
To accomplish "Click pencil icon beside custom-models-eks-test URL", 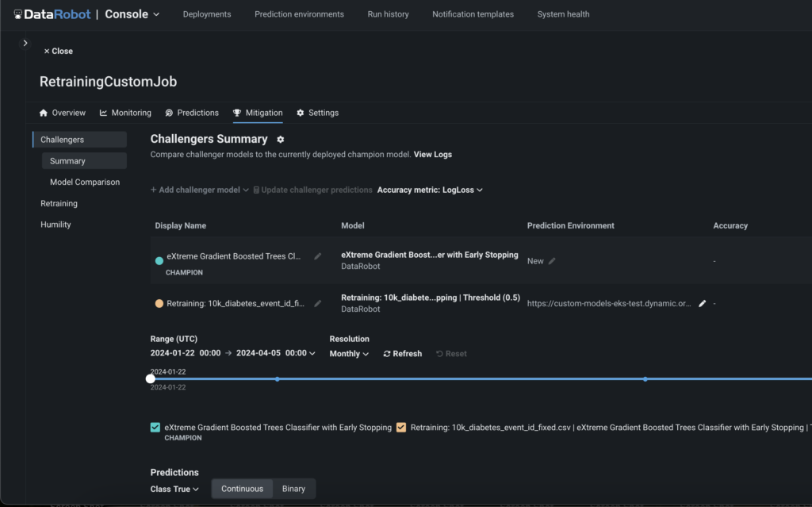I will click(x=702, y=303).
